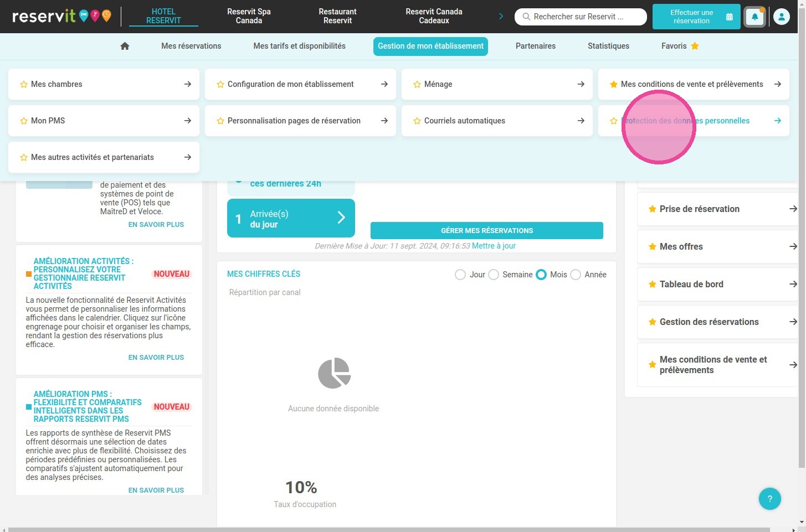Click the vertical page scrollbar
This screenshot has height=532, width=806.
pyautogui.click(x=802, y=238)
